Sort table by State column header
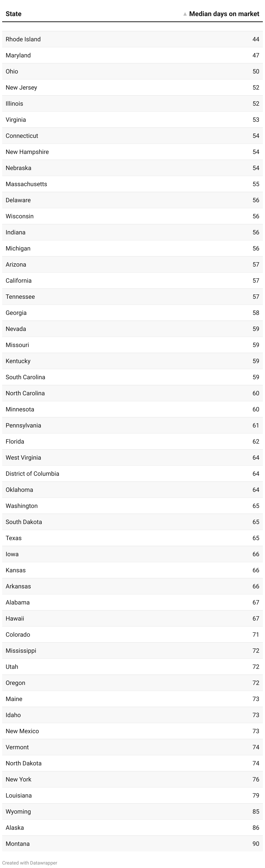Image resolution: width=265 pixels, height=868 pixels. pyautogui.click(x=13, y=14)
